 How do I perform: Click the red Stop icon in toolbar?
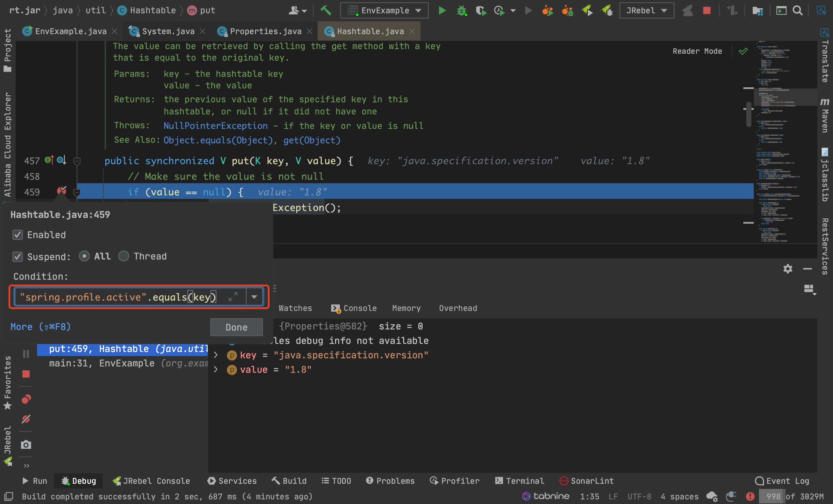pyautogui.click(x=707, y=10)
